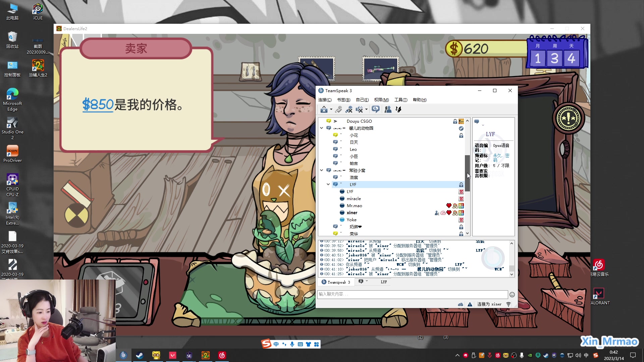This screenshot has width=644, height=362.
Task: Click the $850 price in seller dialog
Action: coord(98,105)
